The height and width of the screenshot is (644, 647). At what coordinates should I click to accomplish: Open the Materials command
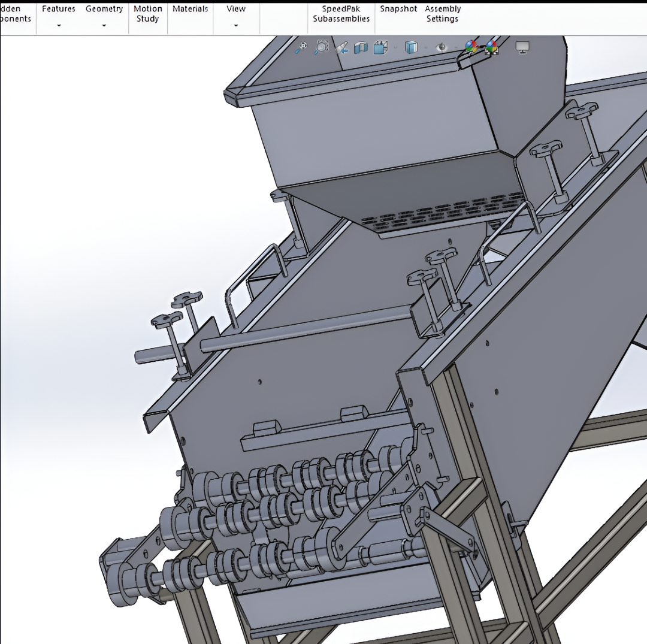[x=191, y=9]
